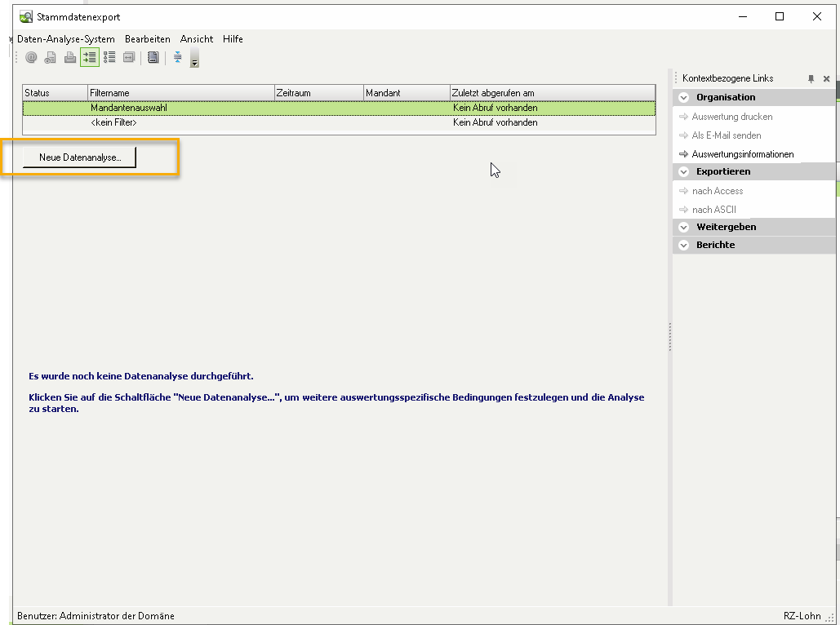The height and width of the screenshot is (625, 840).
Task: Pin the Kontextbezogene Links panel
Action: tap(811, 79)
